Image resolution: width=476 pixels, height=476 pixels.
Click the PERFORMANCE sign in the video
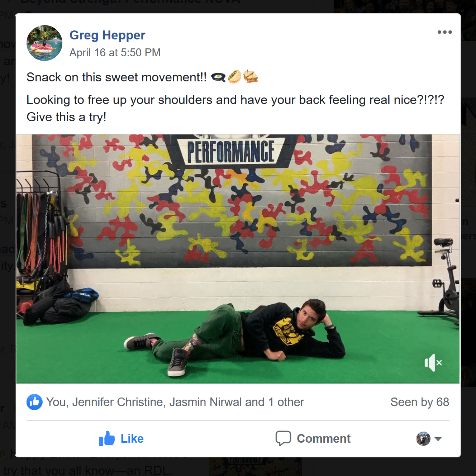[231, 151]
